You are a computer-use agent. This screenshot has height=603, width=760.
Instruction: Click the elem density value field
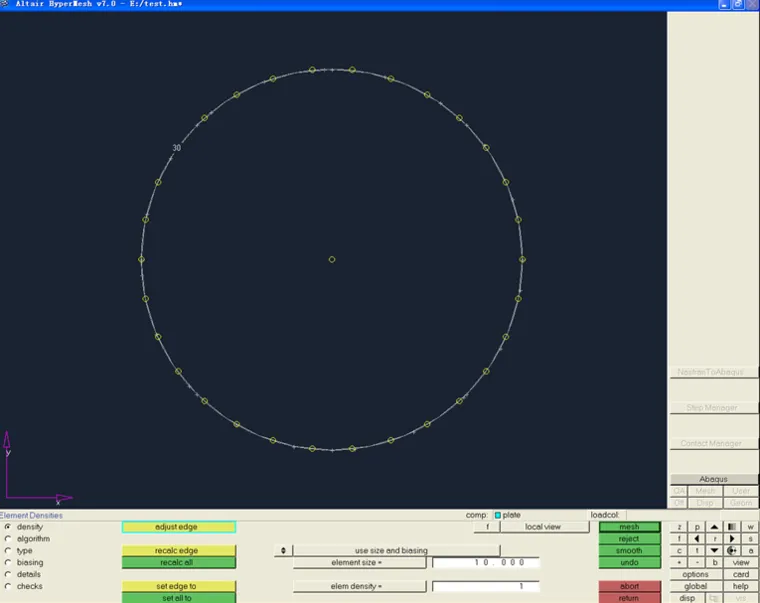[486, 586]
